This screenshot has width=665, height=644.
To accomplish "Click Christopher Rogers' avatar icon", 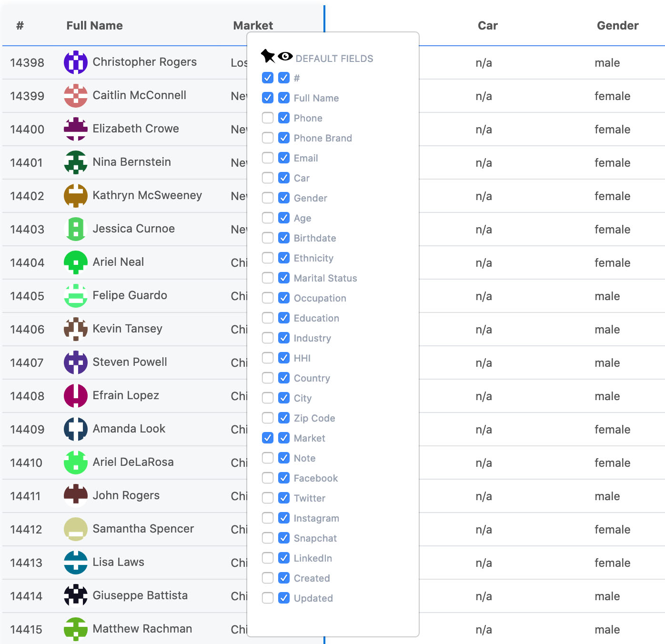I will (x=76, y=62).
